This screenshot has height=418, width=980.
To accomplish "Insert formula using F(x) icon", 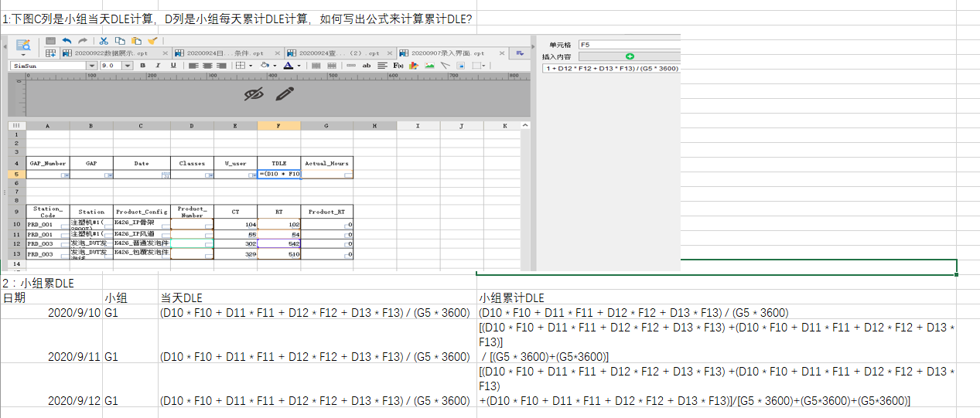I will tap(398, 66).
